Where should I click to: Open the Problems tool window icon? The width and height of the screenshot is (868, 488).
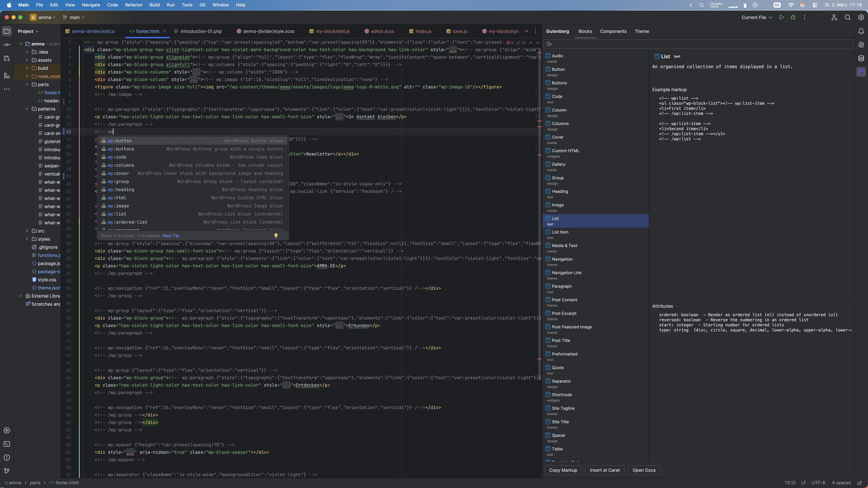(x=7, y=458)
